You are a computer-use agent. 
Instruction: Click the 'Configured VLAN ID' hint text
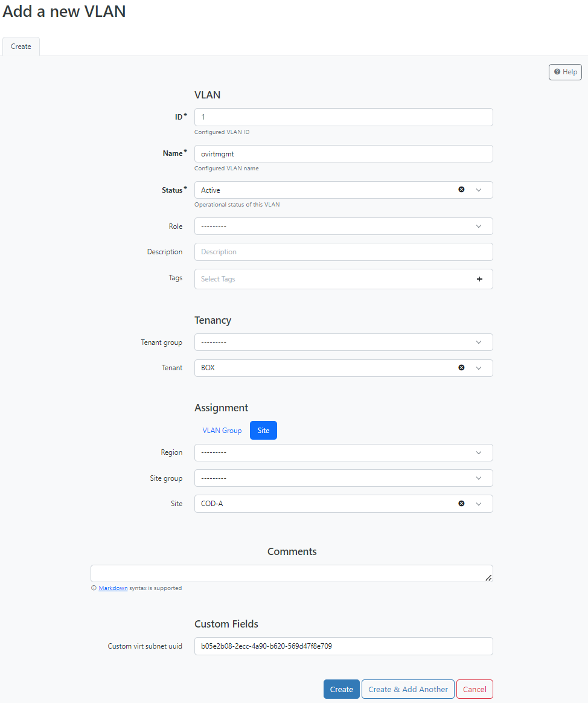pyautogui.click(x=222, y=132)
